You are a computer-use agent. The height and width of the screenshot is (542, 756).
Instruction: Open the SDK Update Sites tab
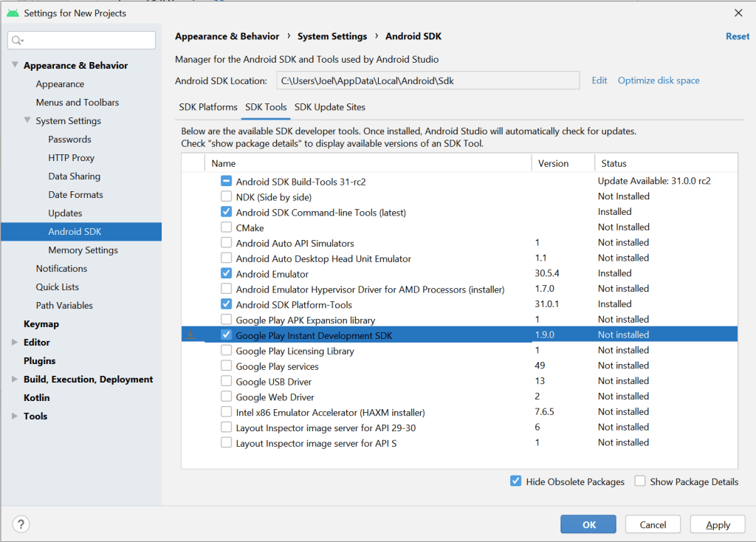tap(329, 107)
